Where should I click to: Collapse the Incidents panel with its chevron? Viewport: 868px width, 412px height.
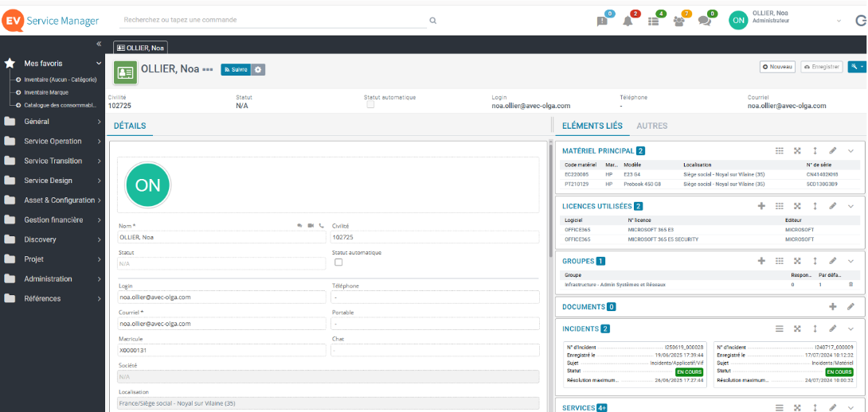(850, 328)
